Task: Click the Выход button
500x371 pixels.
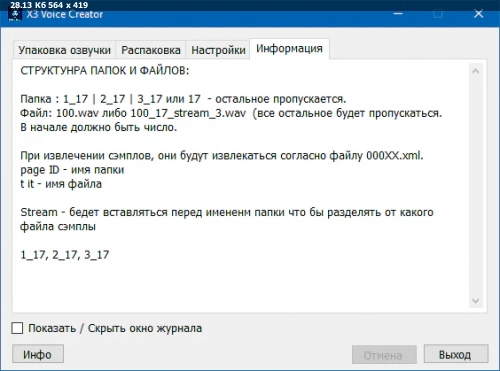Action: tap(456, 354)
